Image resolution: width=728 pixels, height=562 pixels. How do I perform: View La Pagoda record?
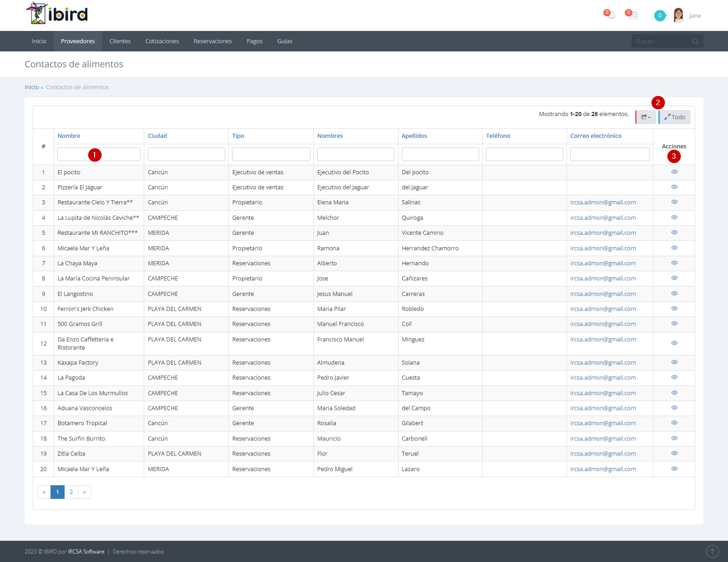tap(674, 377)
